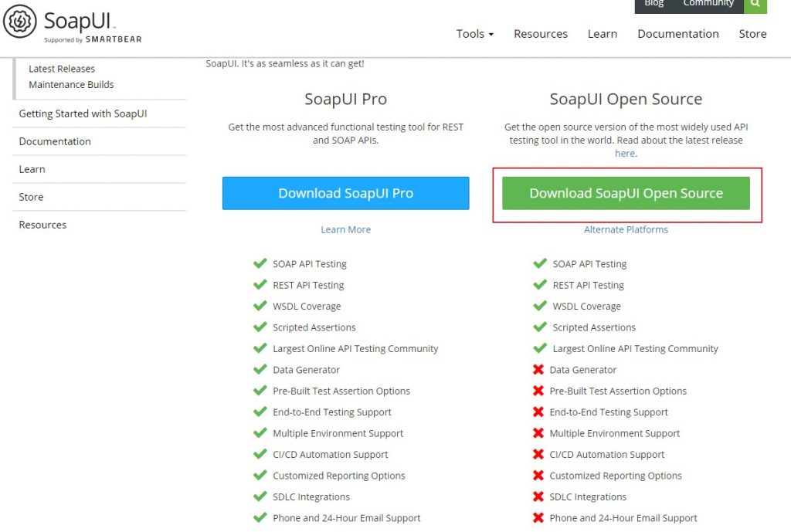Click the red X beside Phone and 24-Hour Email Support

(540, 517)
